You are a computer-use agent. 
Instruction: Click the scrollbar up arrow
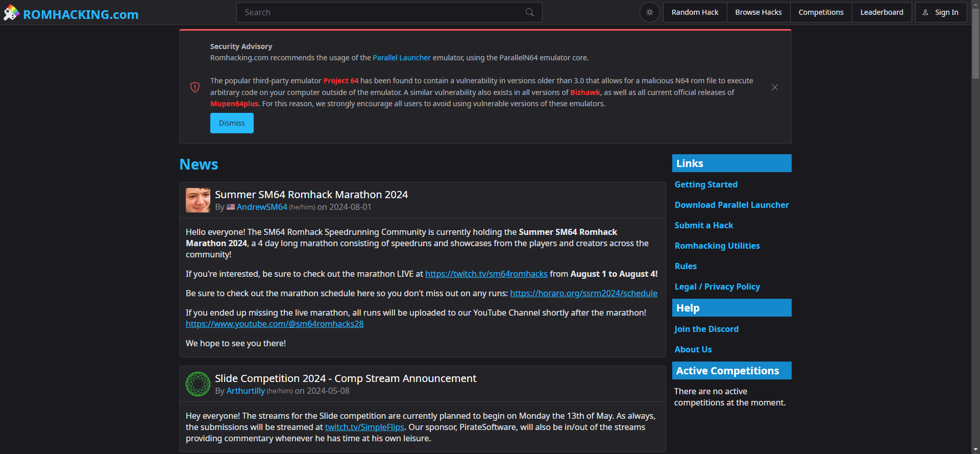click(975, 4)
